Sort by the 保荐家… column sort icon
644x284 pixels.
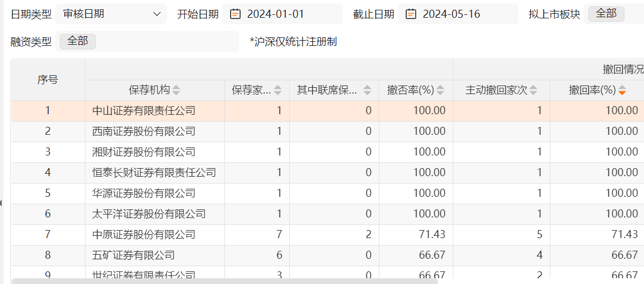278,90
